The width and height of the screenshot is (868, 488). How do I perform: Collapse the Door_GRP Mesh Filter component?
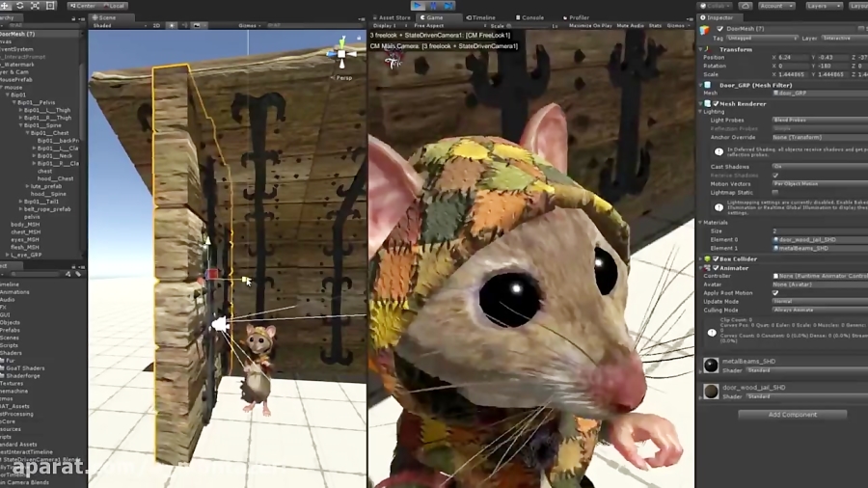tap(701, 85)
